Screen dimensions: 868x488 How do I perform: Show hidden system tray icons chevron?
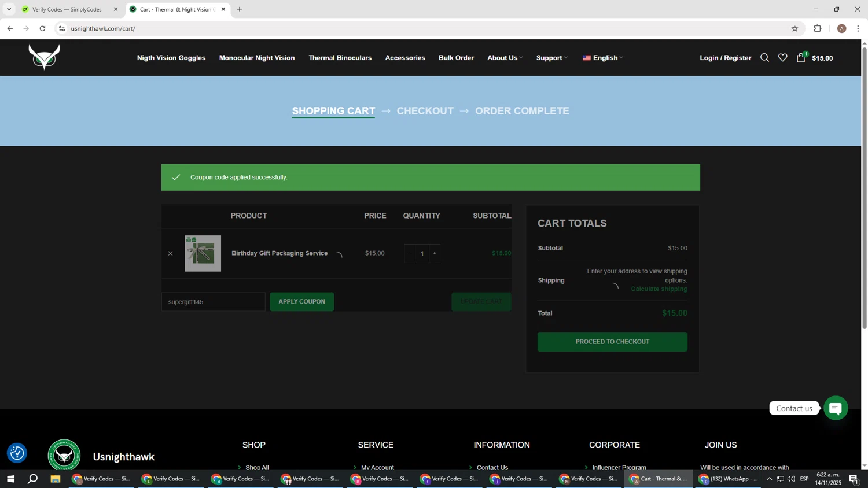click(769, 479)
